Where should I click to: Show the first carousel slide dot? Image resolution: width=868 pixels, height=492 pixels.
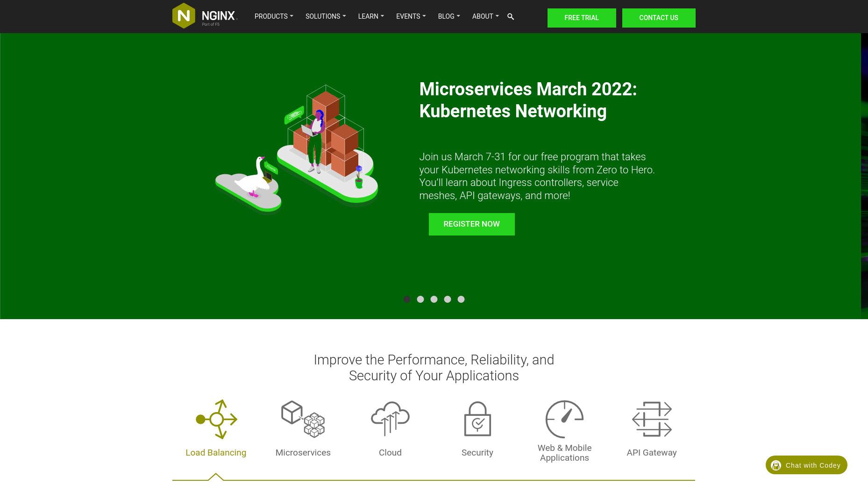[407, 299]
